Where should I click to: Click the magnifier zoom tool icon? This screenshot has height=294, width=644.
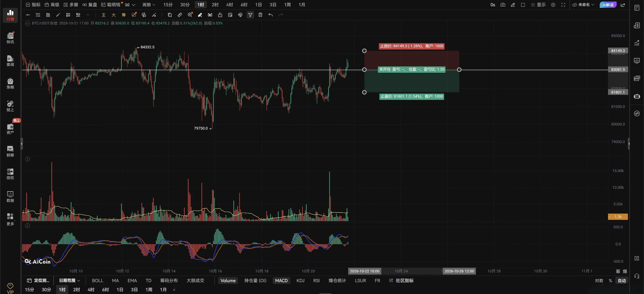point(190,15)
